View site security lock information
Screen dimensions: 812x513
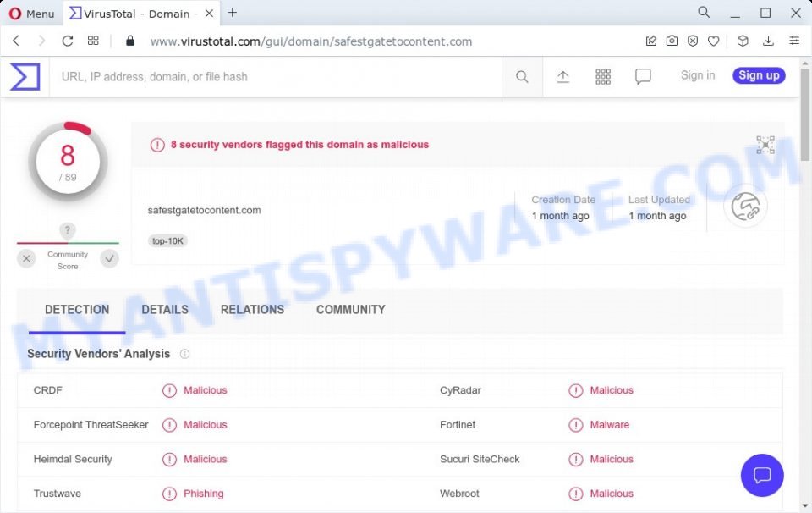(130, 41)
